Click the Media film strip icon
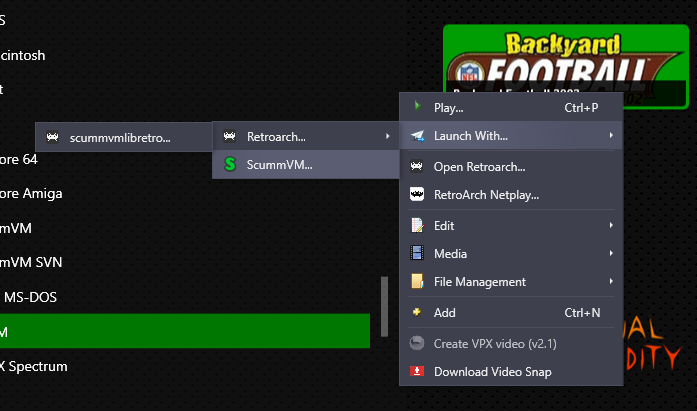The height and width of the screenshot is (411, 697). 417,253
